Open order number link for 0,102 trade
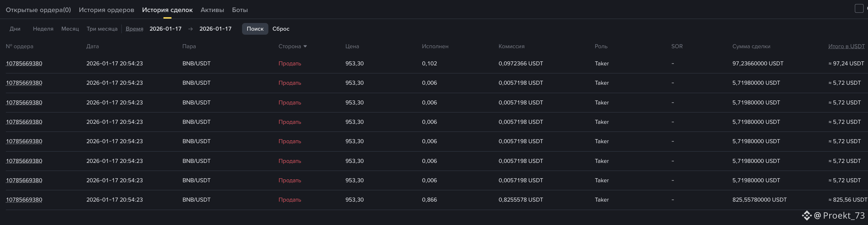868x225 pixels. (x=24, y=64)
